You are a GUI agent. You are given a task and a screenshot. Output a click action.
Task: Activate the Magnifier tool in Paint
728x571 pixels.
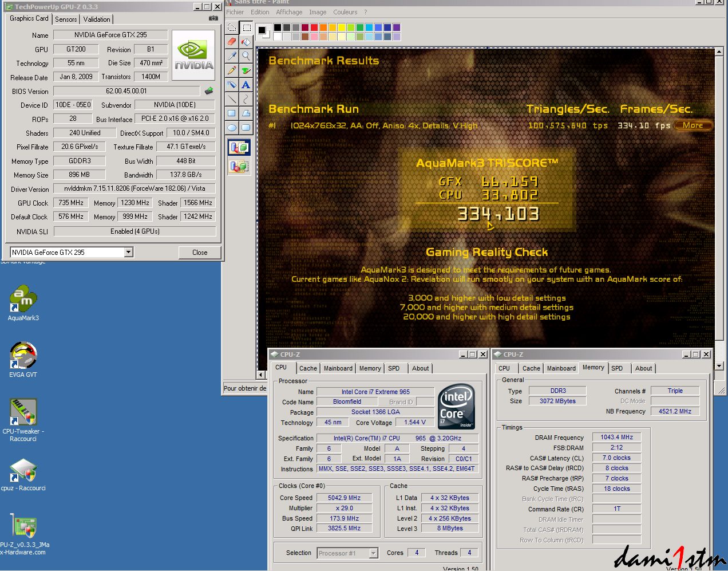246,56
